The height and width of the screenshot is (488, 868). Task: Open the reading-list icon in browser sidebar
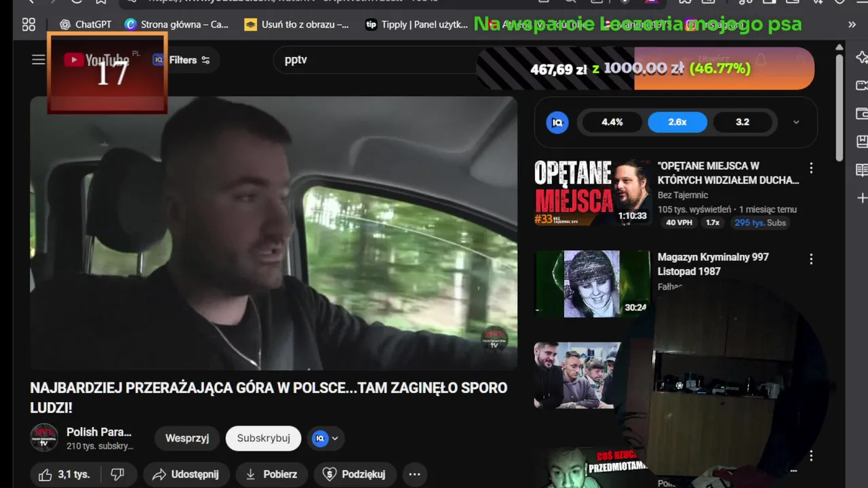click(x=862, y=169)
